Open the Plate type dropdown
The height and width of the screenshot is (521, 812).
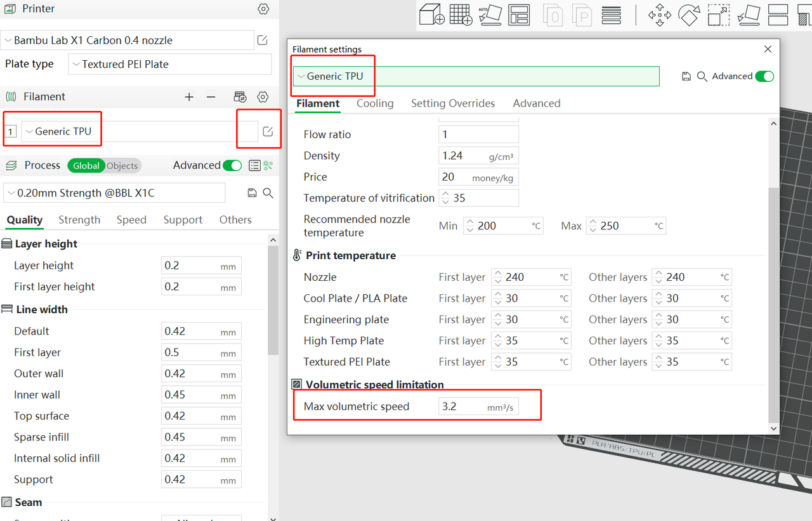(170, 64)
